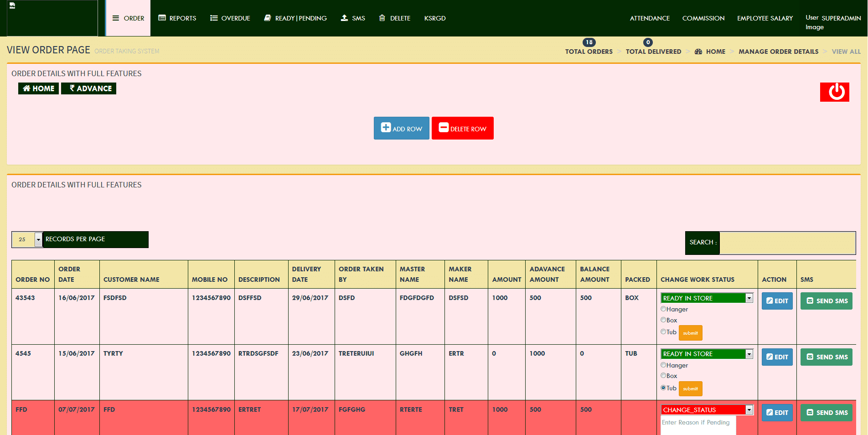Screen dimensions: 868x435
Task: Select Box radio for order 4545
Action: click(x=663, y=376)
